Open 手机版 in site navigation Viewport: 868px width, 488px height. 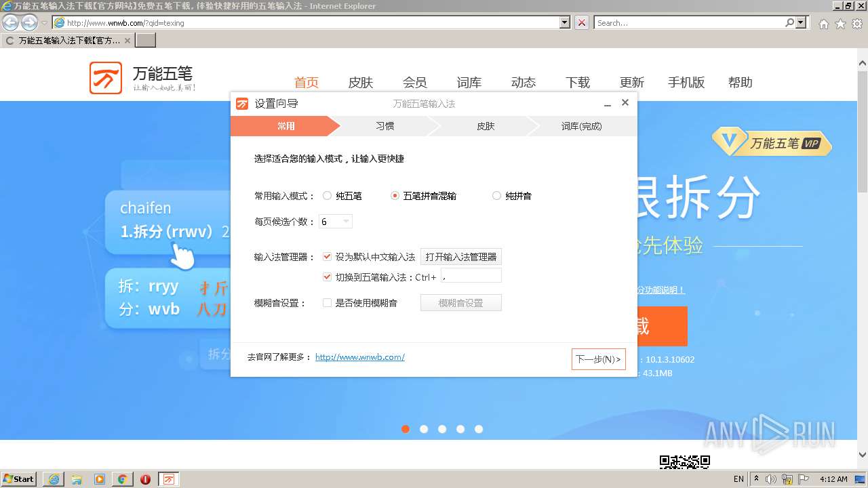[686, 83]
